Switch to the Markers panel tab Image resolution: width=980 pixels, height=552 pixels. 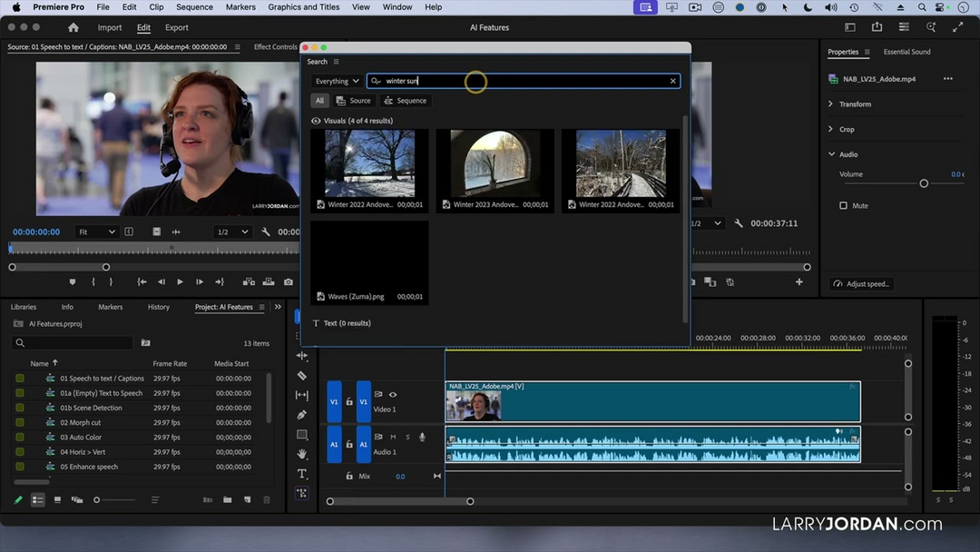110,307
